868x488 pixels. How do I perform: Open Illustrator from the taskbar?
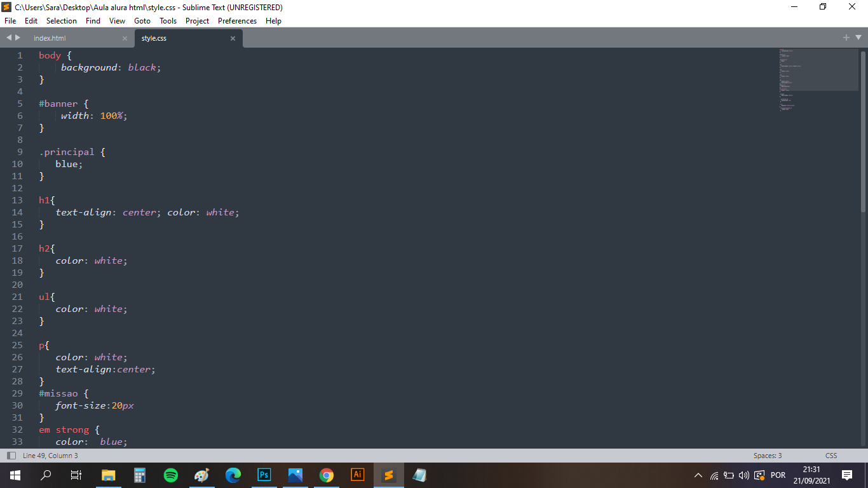358,475
